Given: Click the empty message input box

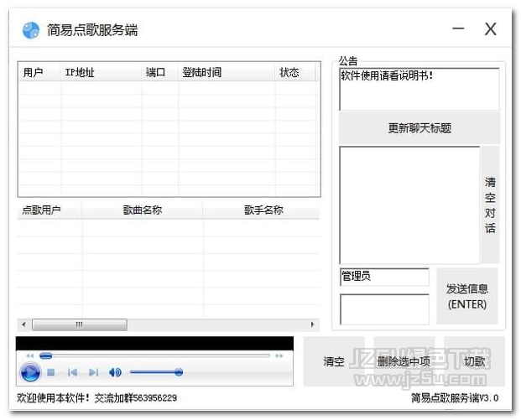Looking at the screenshot, I should pyautogui.click(x=384, y=309).
